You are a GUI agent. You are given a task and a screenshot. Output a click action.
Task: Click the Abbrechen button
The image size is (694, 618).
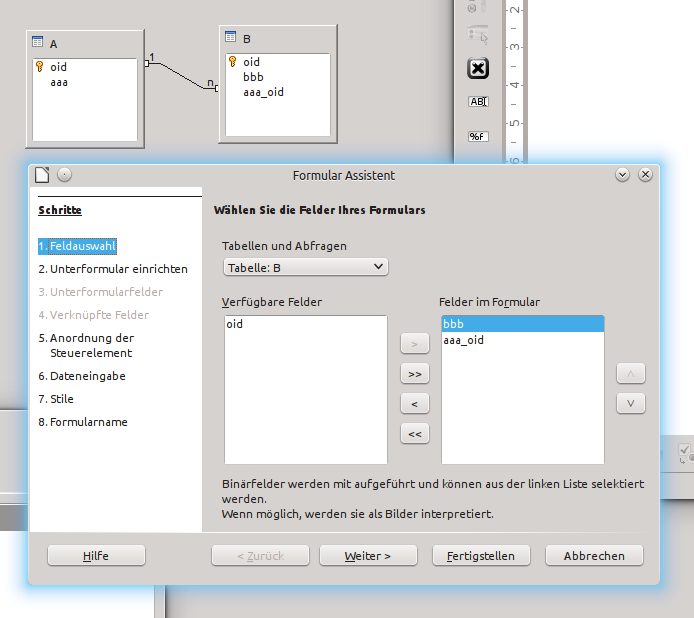pyautogui.click(x=594, y=556)
